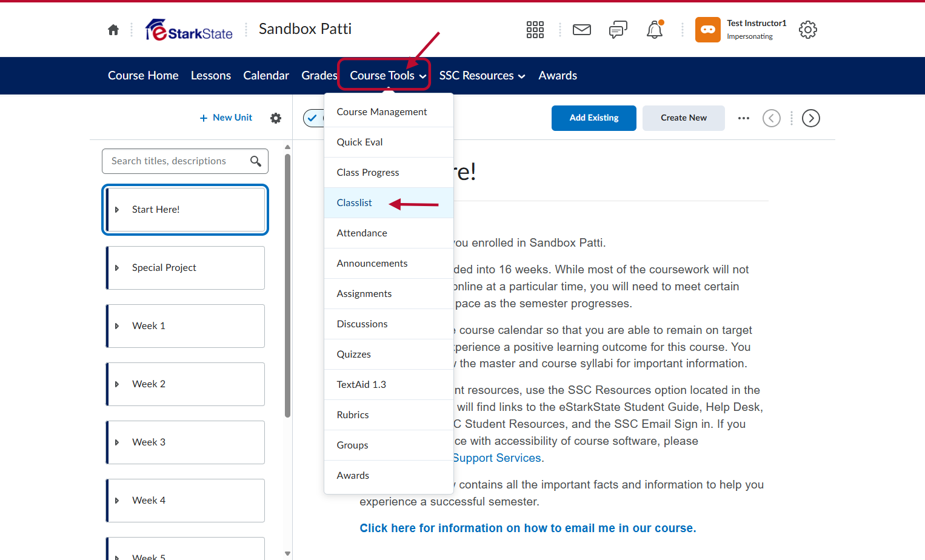Toggle the completion checkmark control
Image resolution: width=925 pixels, height=560 pixels.
click(x=313, y=118)
